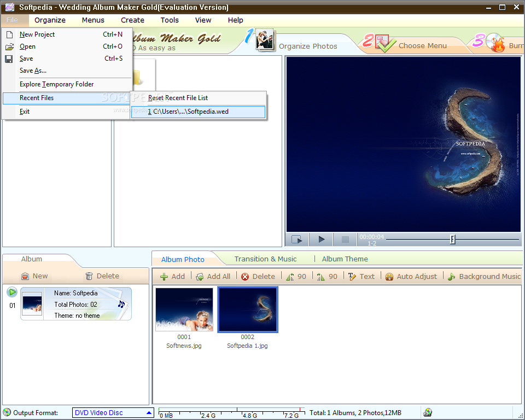Select Reset Recent File List
Screen dimensions: 525x420
tap(198, 98)
